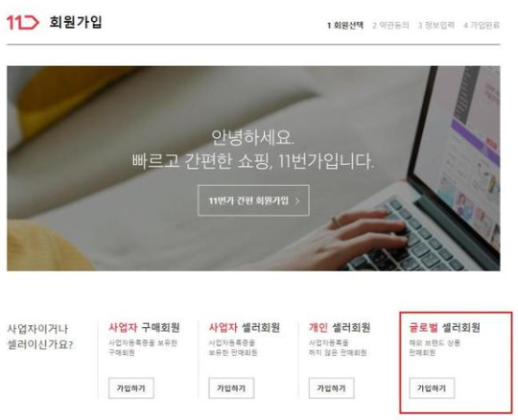Click the 사업자 구매회원 title
Screen dimensions: 518x420
pyautogui.click(x=144, y=327)
